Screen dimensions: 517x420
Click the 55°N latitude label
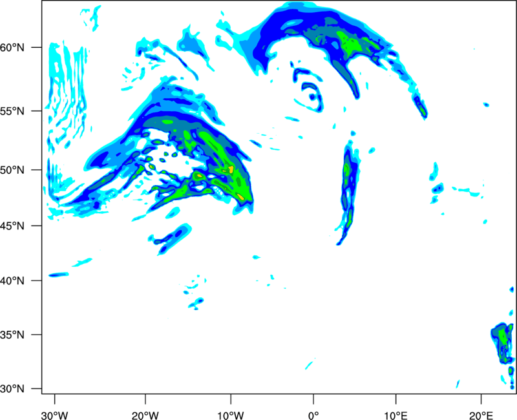pos(12,111)
